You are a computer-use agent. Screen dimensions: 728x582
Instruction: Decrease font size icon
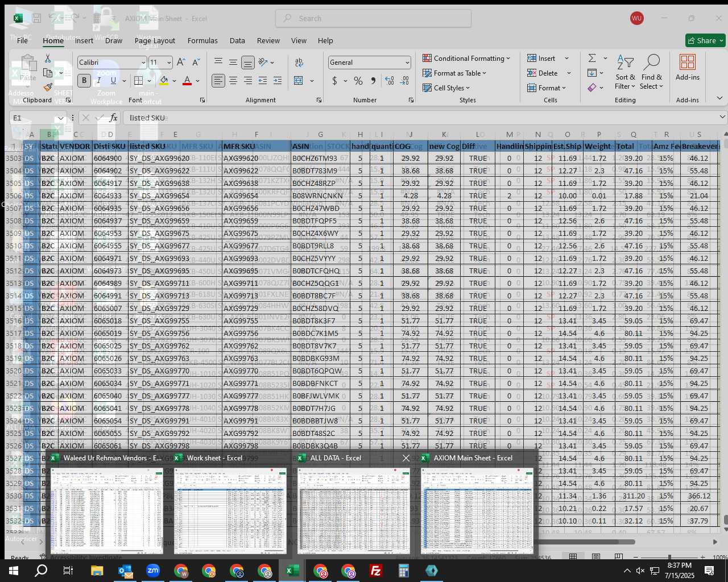196,63
